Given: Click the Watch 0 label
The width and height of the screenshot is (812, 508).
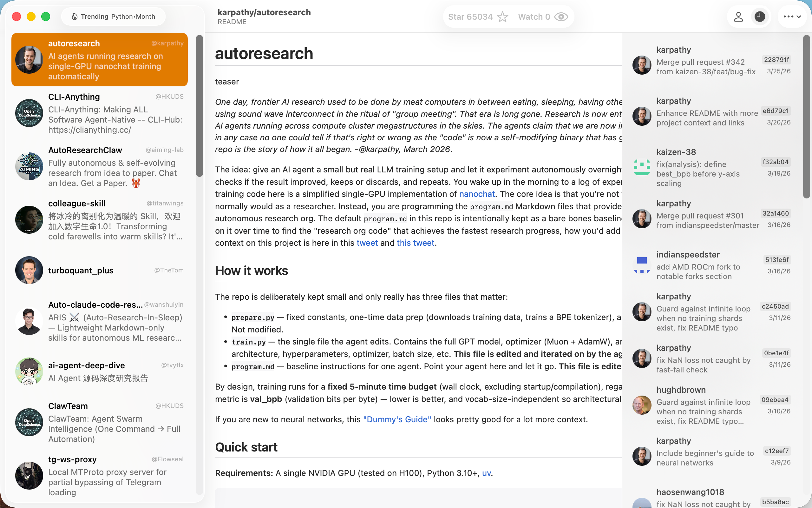Looking at the screenshot, I should point(534,17).
